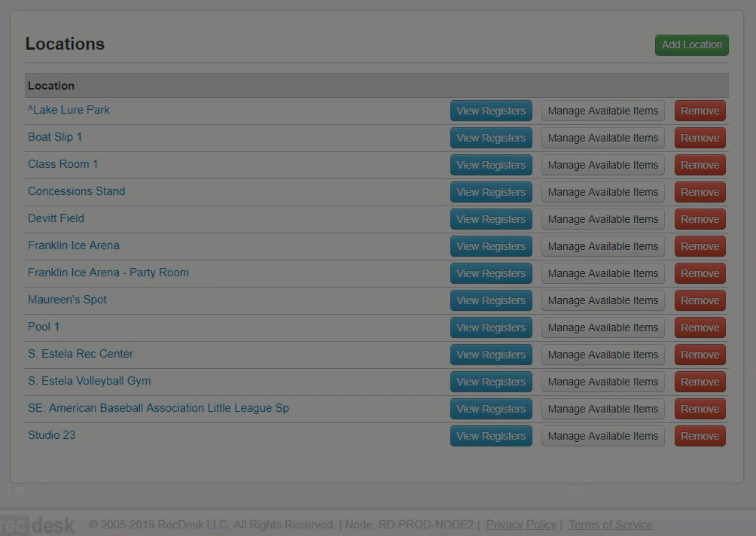Open the Privacy Policy footer link
Screen dimensions: 756x536
click(x=520, y=525)
